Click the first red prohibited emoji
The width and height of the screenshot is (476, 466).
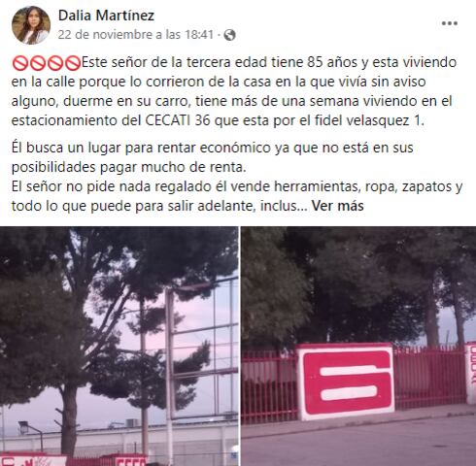(x=20, y=63)
